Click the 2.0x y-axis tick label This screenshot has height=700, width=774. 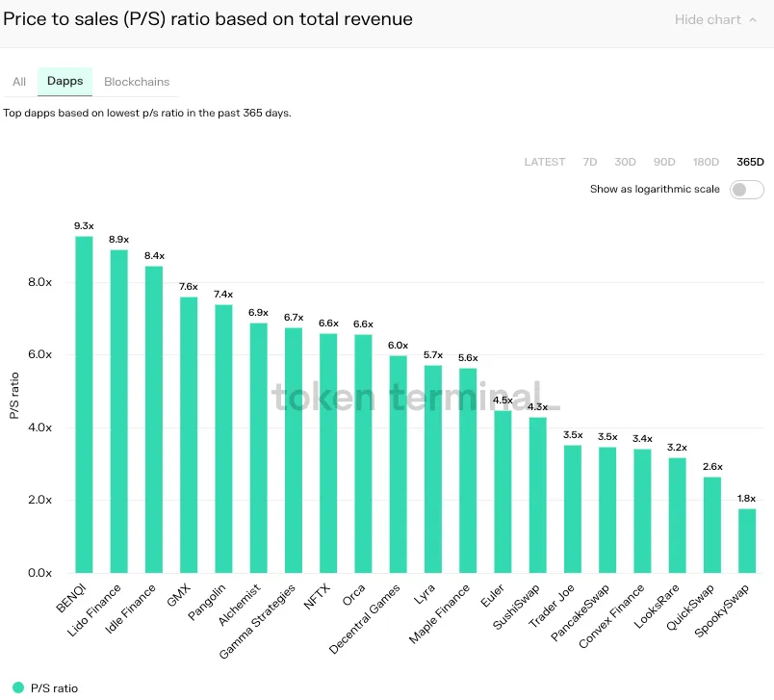(x=40, y=500)
